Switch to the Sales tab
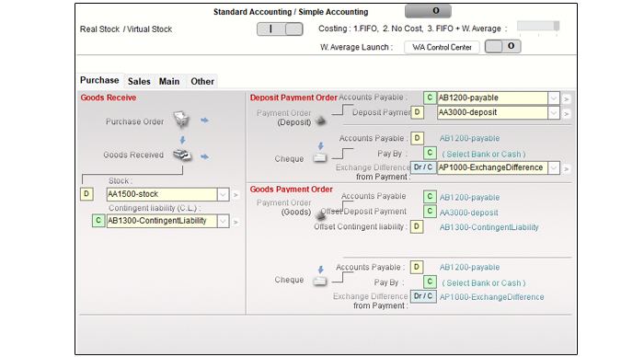The width and height of the screenshot is (644, 357). [x=139, y=81]
